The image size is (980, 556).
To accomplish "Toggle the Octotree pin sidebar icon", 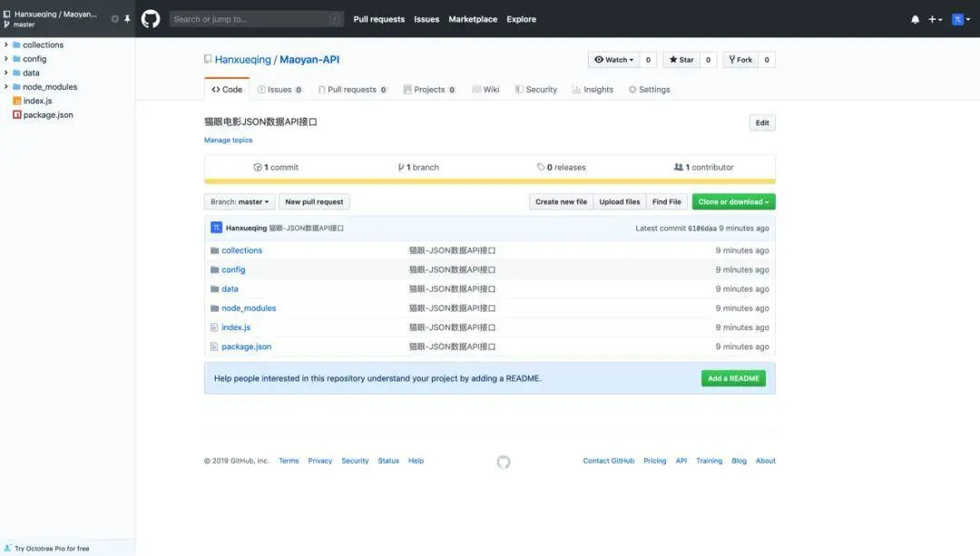I will pyautogui.click(x=127, y=19).
